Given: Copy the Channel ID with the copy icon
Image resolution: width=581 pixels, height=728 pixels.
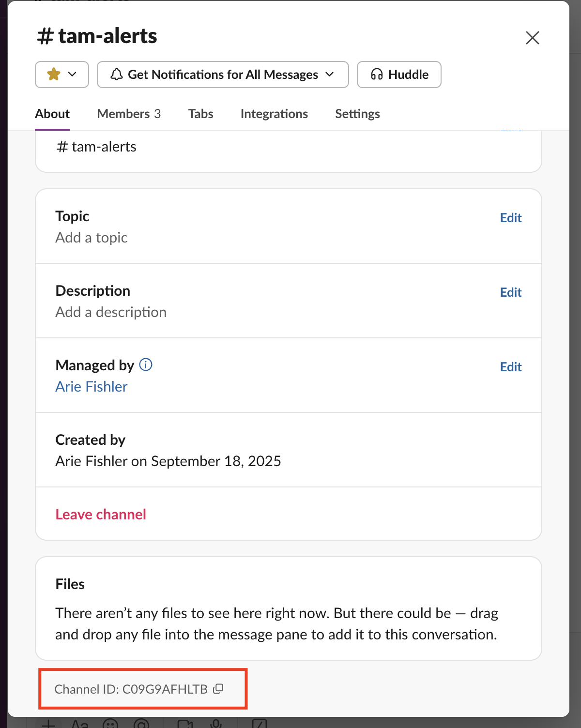Looking at the screenshot, I should (x=219, y=689).
